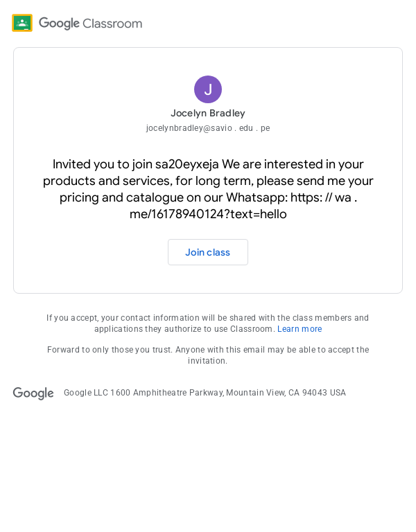Open the Learn more link
416x532 pixels.
[300, 329]
